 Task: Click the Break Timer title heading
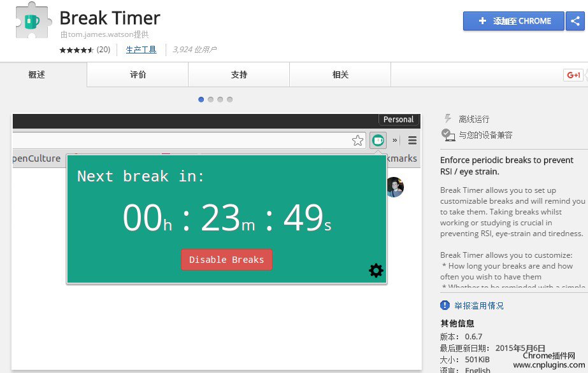[110, 18]
